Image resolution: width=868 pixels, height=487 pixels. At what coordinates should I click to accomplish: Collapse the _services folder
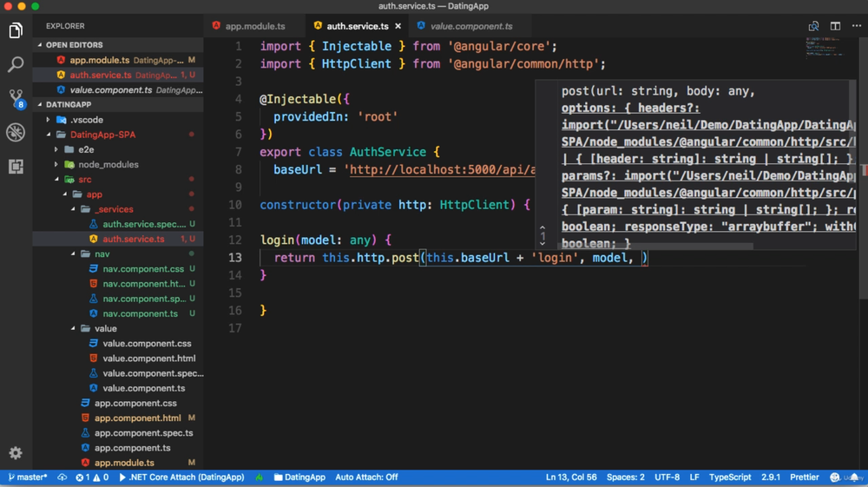73,209
